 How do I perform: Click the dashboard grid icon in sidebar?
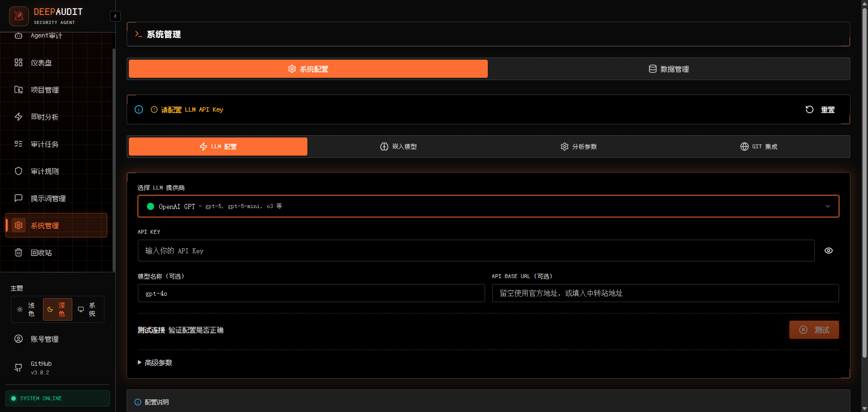click(19, 62)
